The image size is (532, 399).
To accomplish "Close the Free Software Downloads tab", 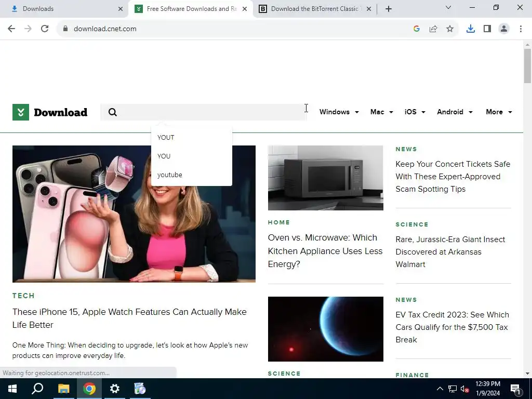I will [245, 9].
